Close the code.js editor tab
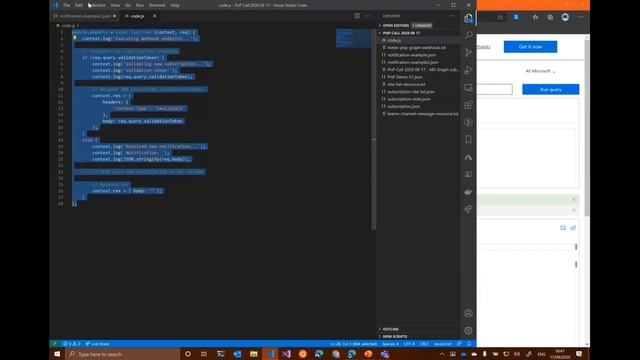The image size is (640, 360). point(154,16)
